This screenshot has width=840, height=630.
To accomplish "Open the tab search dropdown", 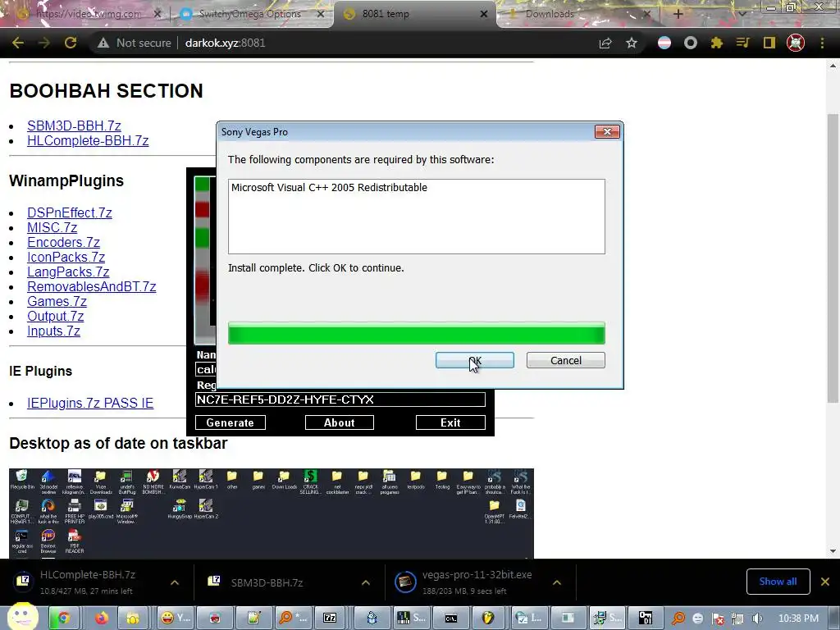I will point(742,14).
